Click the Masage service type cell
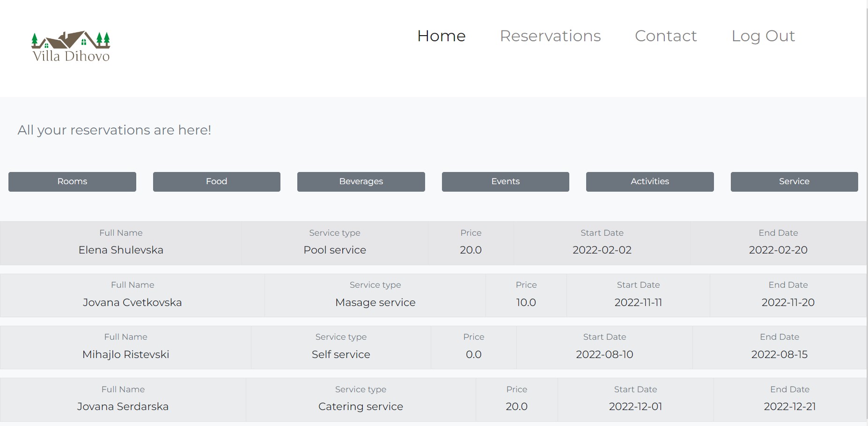868x426 pixels. (375, 302)
